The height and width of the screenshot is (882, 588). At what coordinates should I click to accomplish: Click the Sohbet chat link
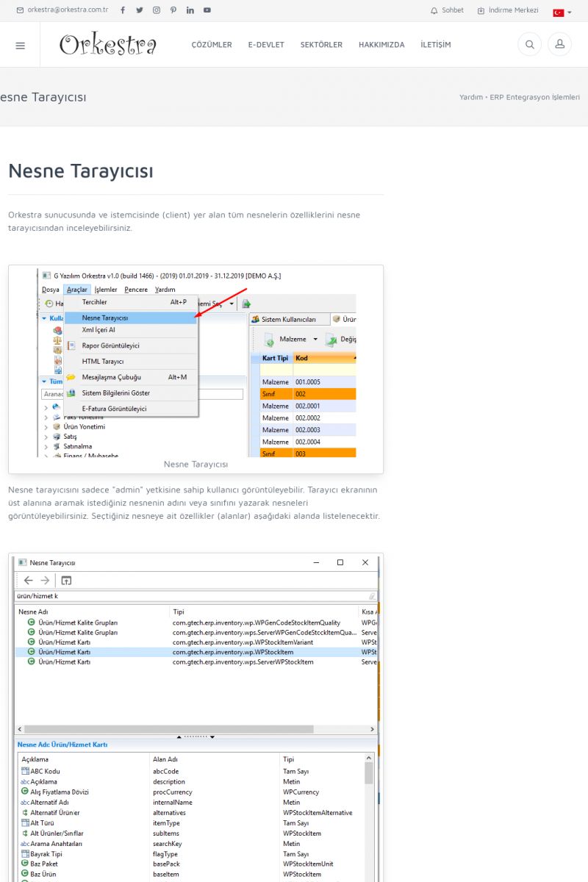tap(447, 10)
